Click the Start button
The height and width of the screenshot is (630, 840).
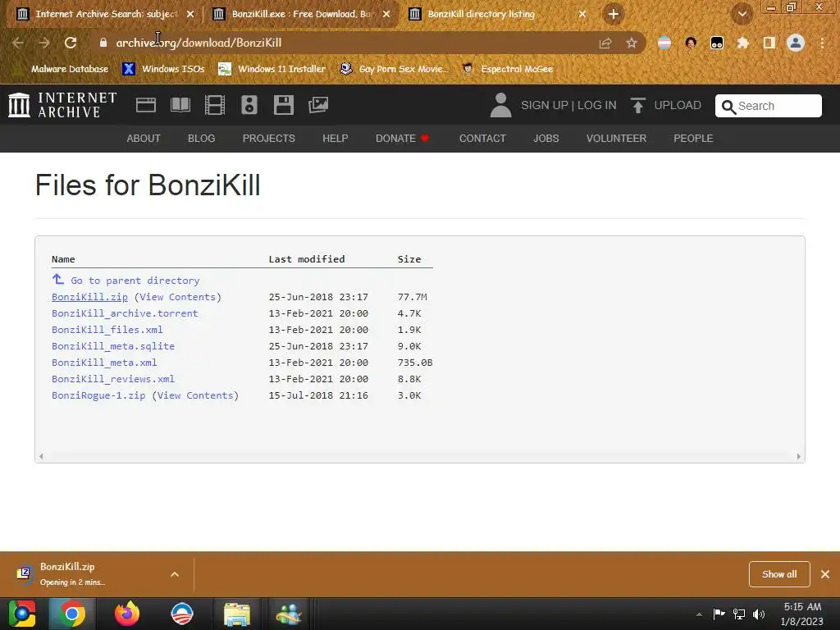point(22,614)
